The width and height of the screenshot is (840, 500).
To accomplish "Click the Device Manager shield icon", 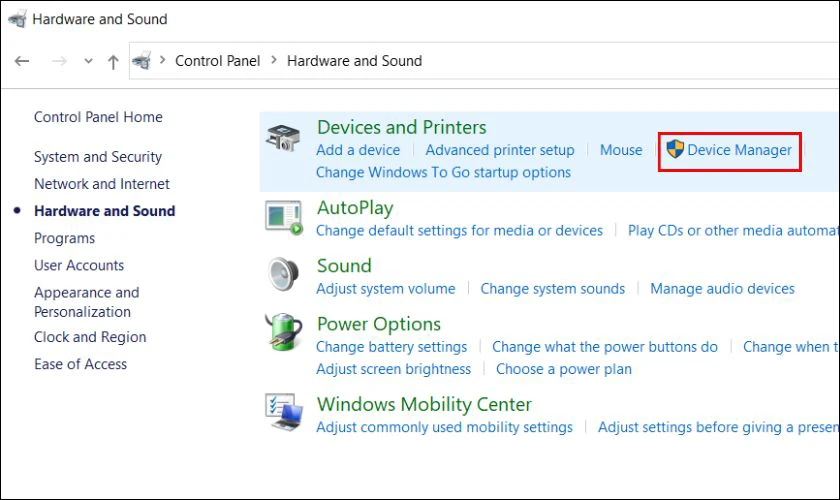I will (x=675, y=149).
